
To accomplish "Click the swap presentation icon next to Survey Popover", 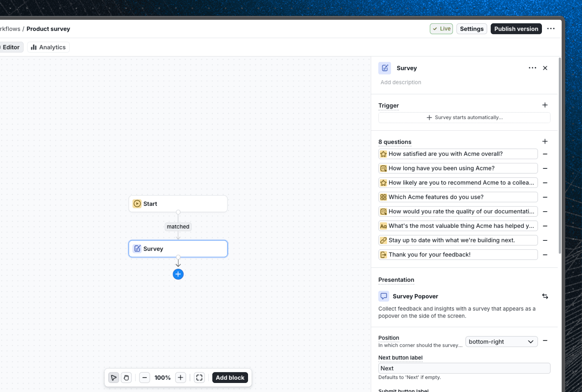I will tap(545, 296).
